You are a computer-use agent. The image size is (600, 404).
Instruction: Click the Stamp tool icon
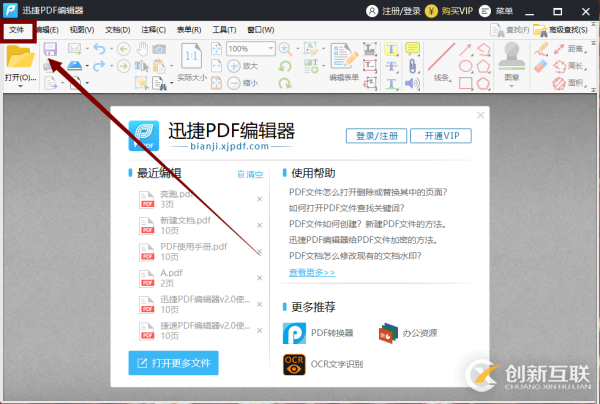coord(512,57)
